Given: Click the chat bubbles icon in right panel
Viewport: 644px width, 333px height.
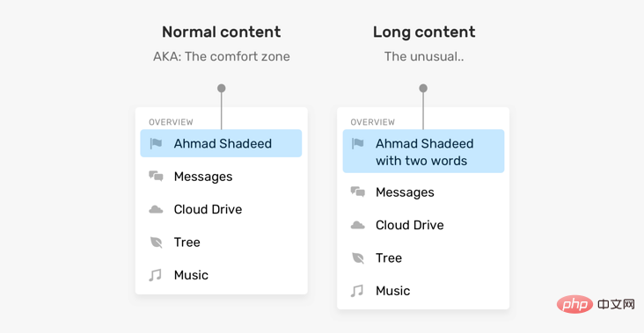Looking at the screenshot, I should pyautogui.click(x=358, y=192).
